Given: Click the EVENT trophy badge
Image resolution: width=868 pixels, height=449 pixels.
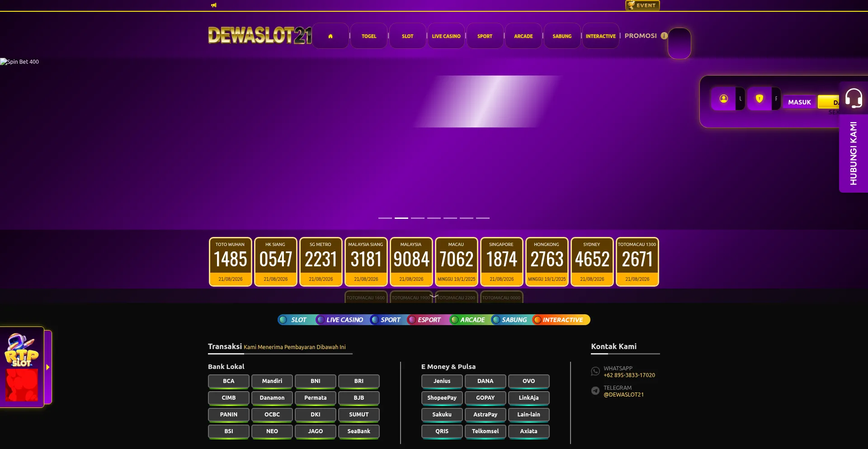Looking at the screenshot, I should [x=642, y=5].
